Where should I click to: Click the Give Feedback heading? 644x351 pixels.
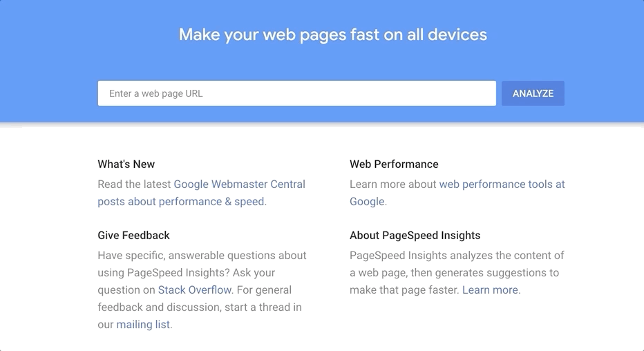(133, 236)
